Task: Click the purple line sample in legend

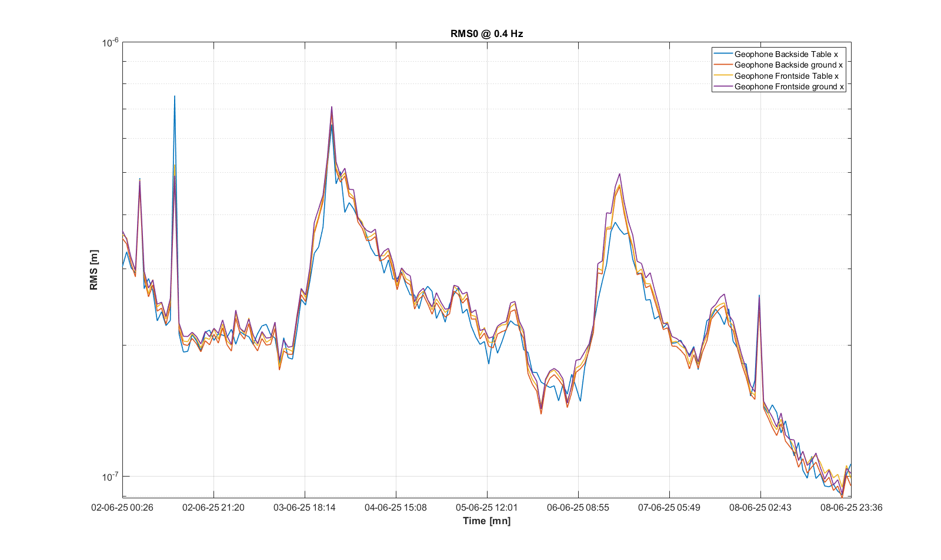Action: tap(723, 86)
